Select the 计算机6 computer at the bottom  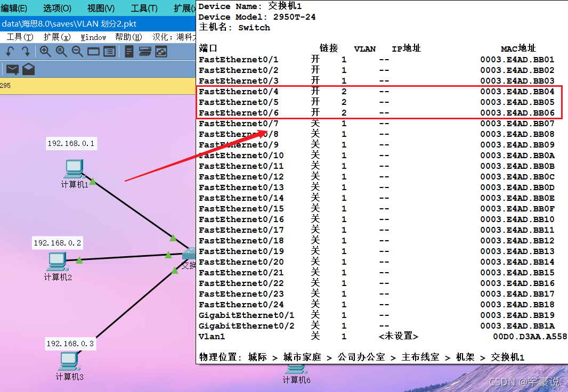pyautogui.click(x=296, y=370)
